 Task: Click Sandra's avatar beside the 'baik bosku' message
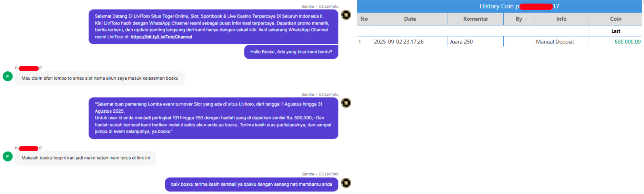(x=346, y=183)
